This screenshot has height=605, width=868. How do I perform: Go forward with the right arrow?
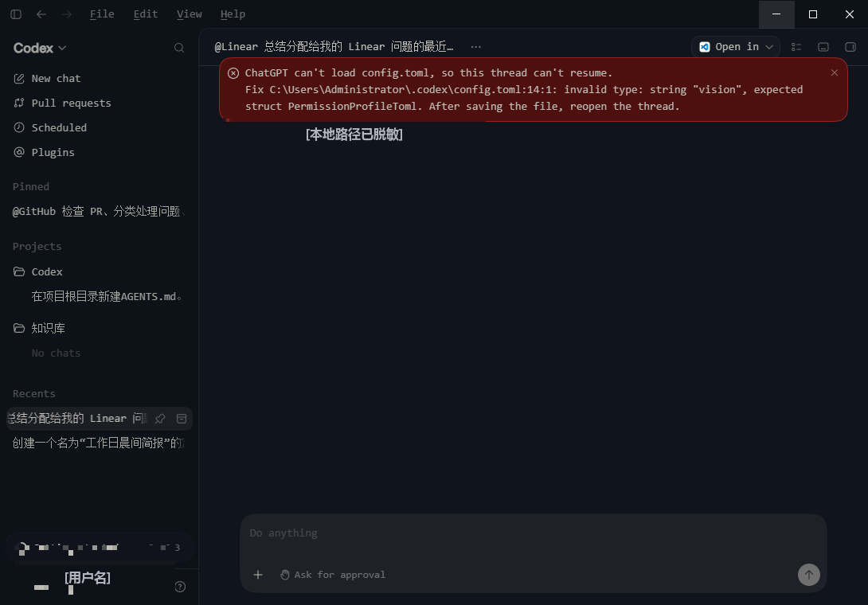click(x=67, y=14)
